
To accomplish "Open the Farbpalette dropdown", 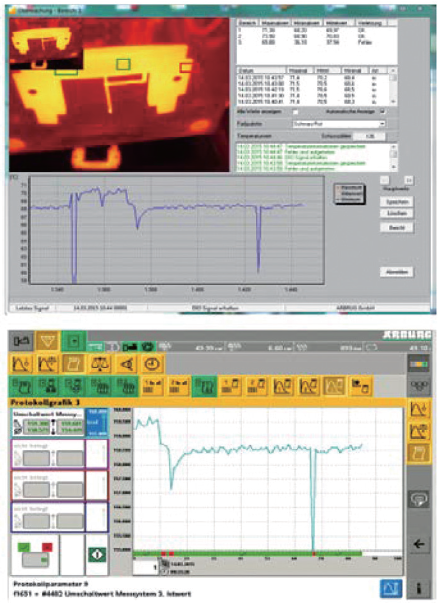I will pyautogui.click(x=338, y=124).
